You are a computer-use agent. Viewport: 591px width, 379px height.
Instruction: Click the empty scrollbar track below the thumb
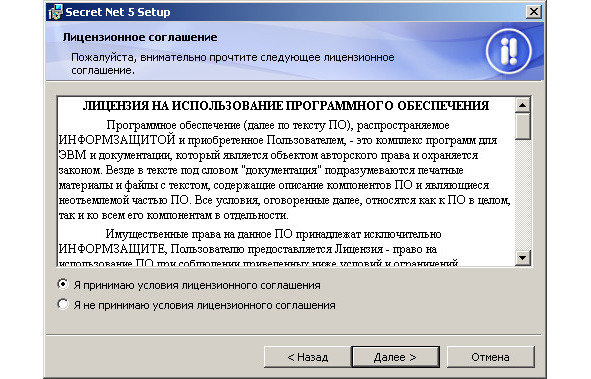click(522, 195)
